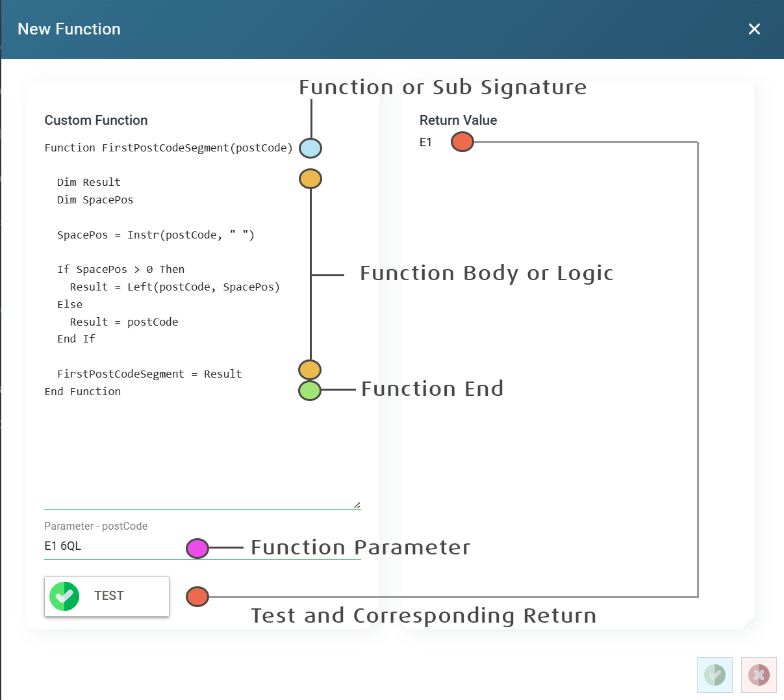
Task: Click the magenta Function Parameter marker
Action: 197,548
